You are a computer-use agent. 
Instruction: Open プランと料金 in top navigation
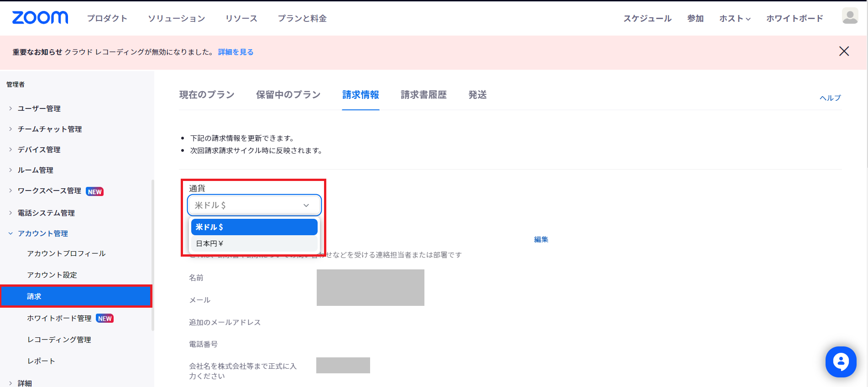tap(302, 19)
